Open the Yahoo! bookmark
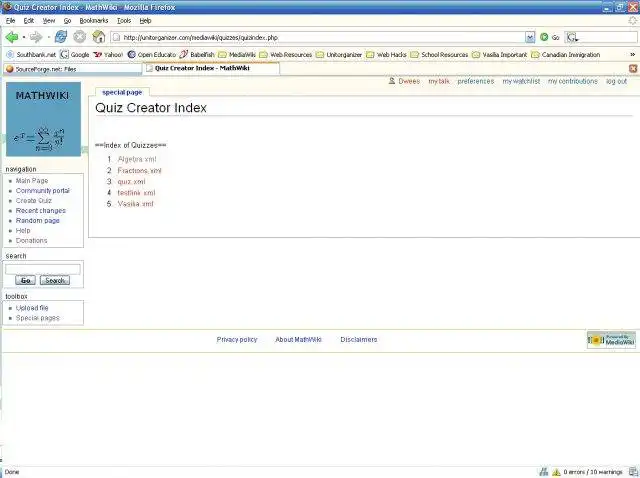This screenshot has height=478, width=640. click(108, 54)
